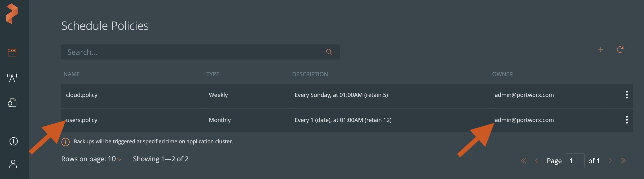Go to the next page arrow
644x179 pixels.
tap(610, 161)
